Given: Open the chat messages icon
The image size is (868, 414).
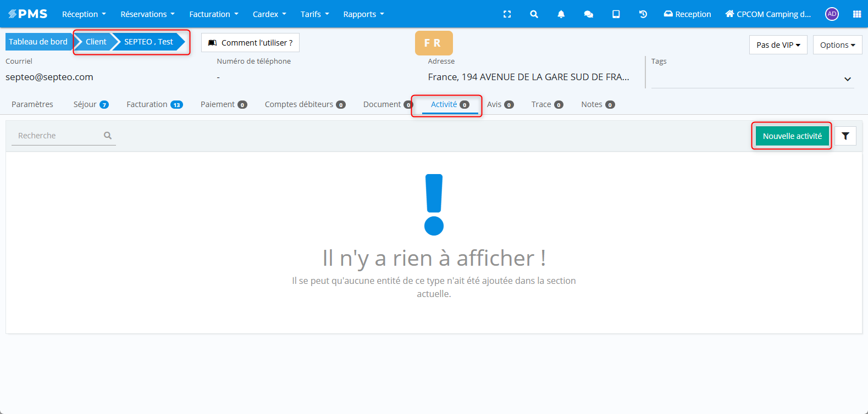Looking at the screenshot, I should tap(588, 14).
